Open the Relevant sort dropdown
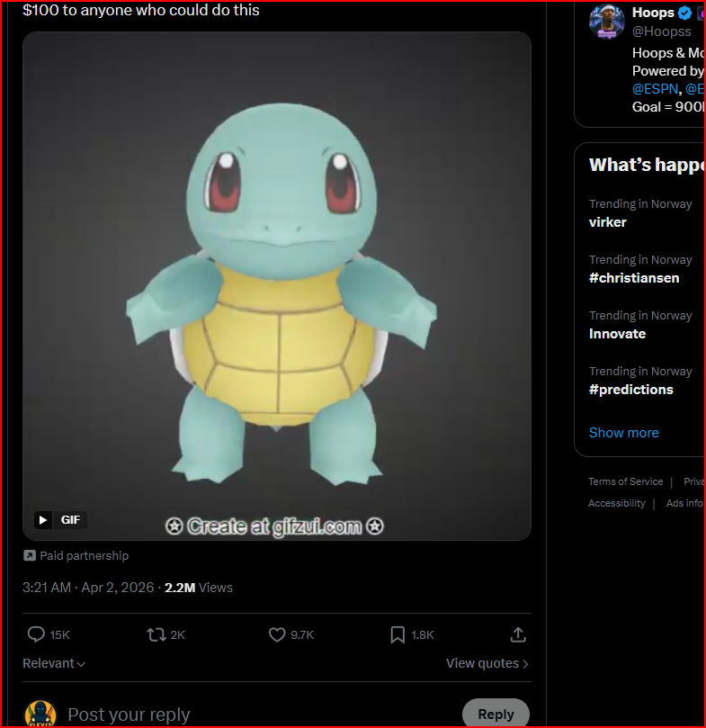This screenshot has width=706, height=728. (54, 663)
